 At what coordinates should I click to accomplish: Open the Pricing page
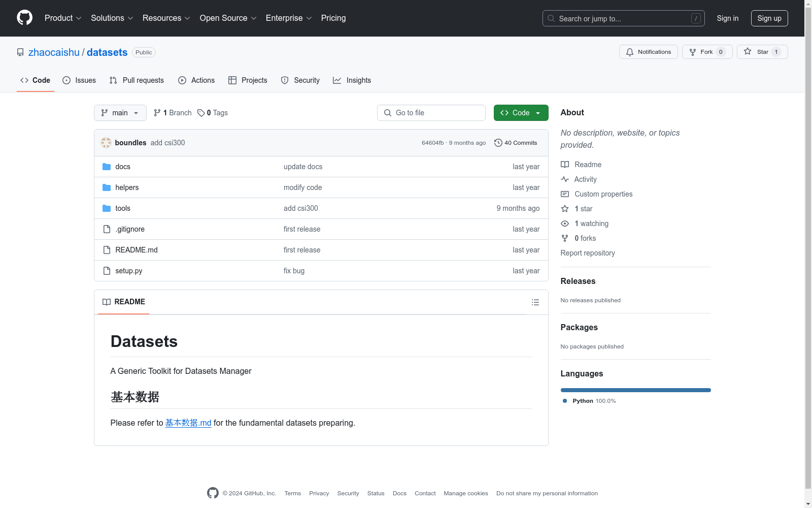point(333,18)
